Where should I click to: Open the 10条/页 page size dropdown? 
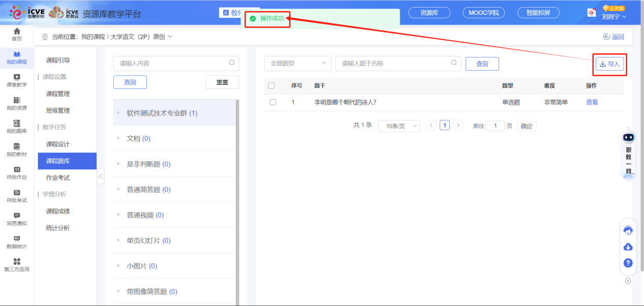(398, 126)
